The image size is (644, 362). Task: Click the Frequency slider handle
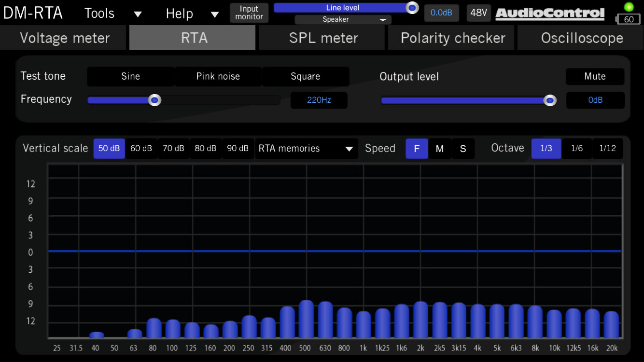point(154,100)
